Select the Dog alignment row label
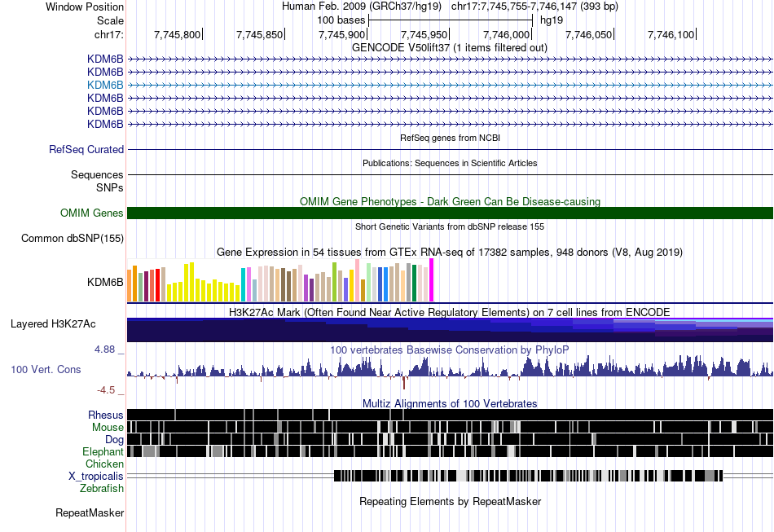The height and width of the screenshot is (532, 774). pyautogui.click(x=114, y=439)
